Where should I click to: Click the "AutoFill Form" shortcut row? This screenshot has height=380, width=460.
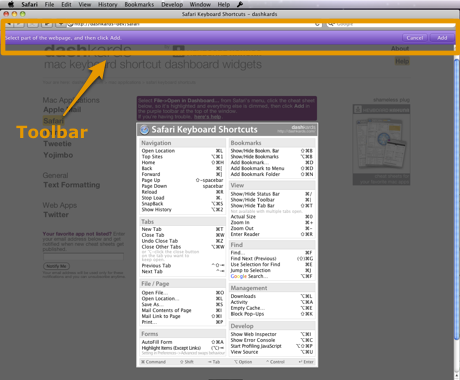[x=182, y=342]
